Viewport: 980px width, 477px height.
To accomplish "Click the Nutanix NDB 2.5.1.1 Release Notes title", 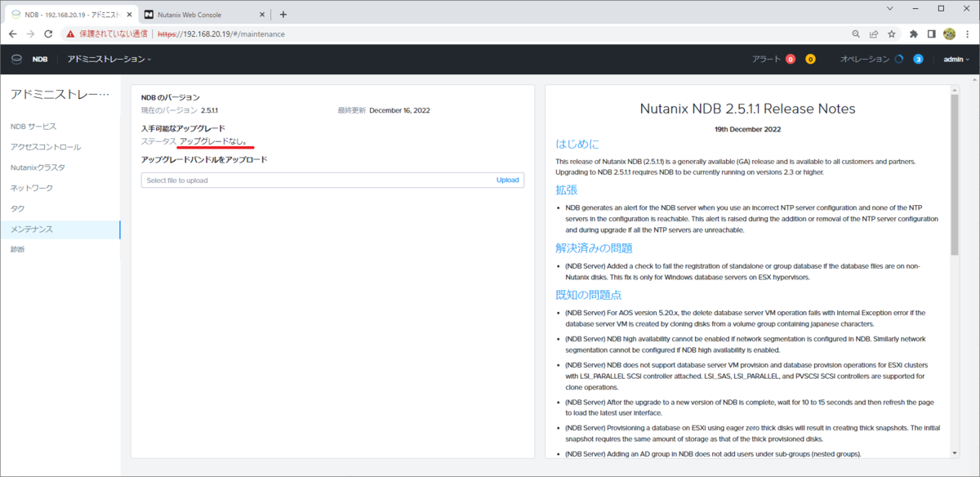I will 747,109.
